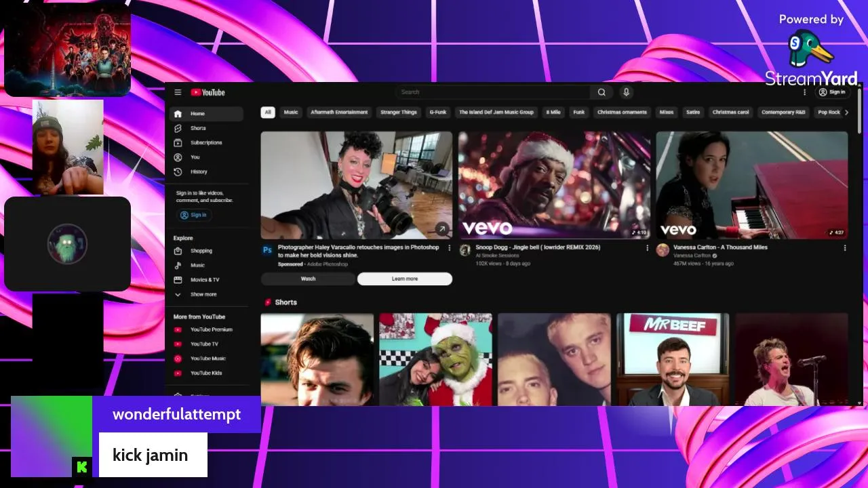Play the Snoop Dogg vevo thumbnail
This screenshot has width=868, height=488.
click(554, 185)
